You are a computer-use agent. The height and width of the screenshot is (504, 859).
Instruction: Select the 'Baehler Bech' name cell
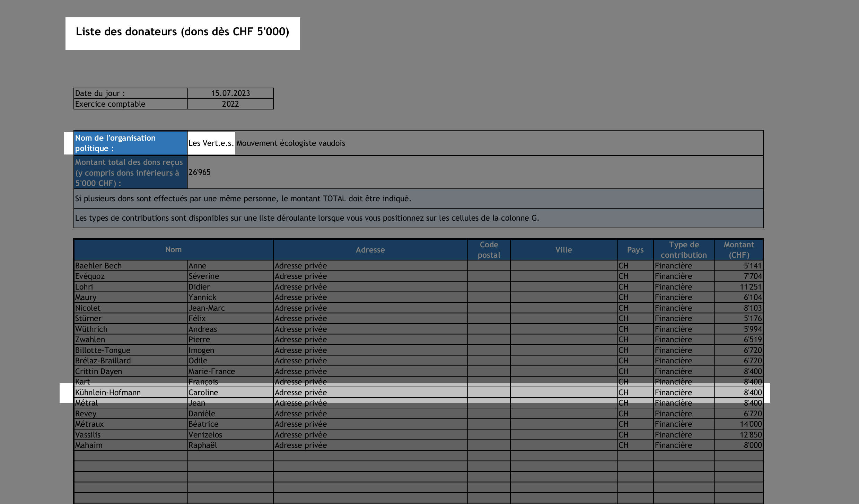[131, 266]
